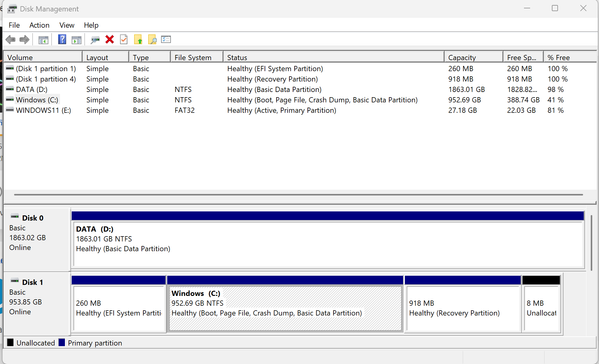Image resolution: width=599 pixels, height=364 pixels.
Task: Select 260 MB EFI System partition block
Action: (x=119, y=304)
